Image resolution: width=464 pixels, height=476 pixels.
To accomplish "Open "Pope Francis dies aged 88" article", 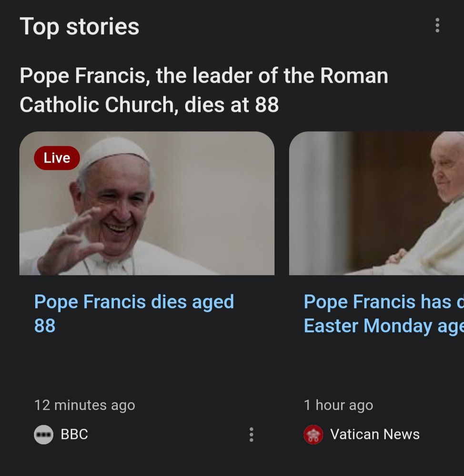I will tap(134, 314).
